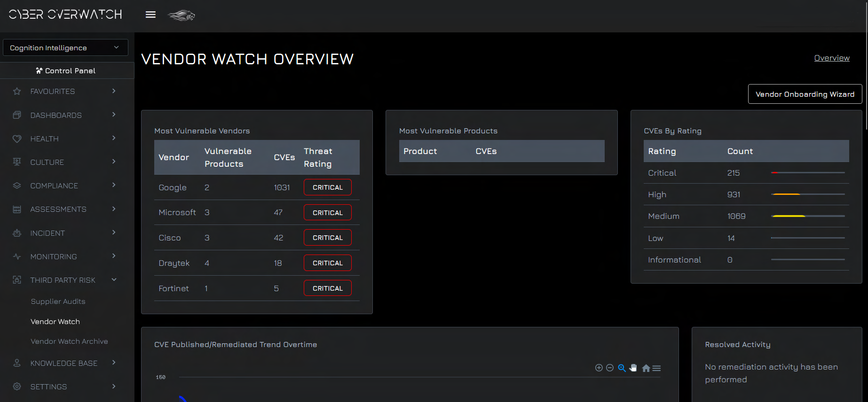
Task: Open Vendor Watch Archive page
Action: [69, 341]
